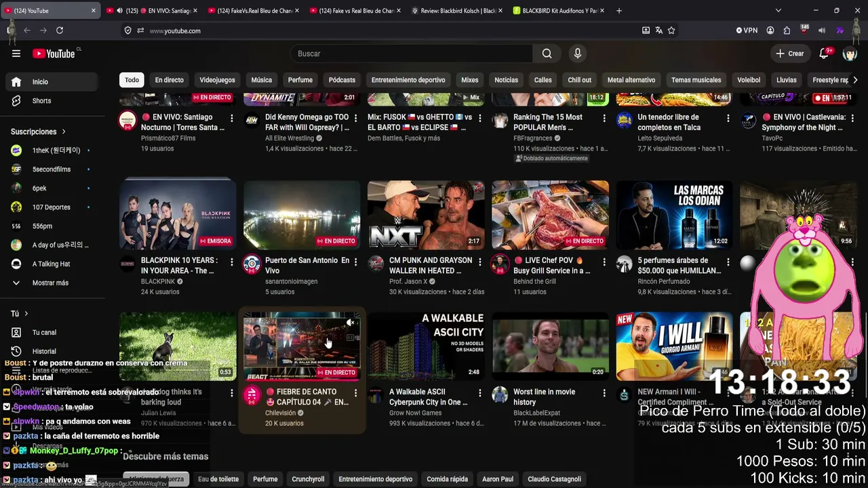Mute the FIEBRE DE CANTO video preview
This screenshot has height=488, width=868.
350,323
